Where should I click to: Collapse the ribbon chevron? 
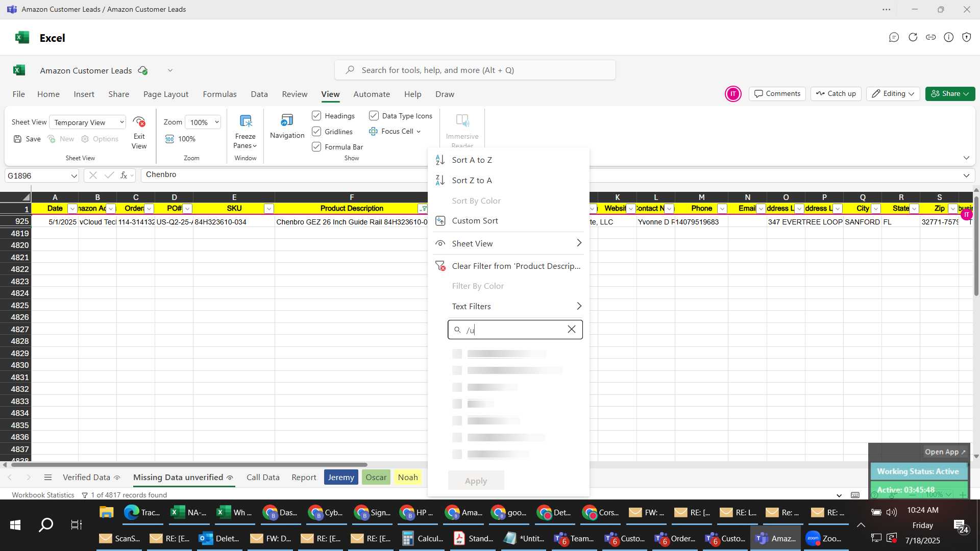pos(966,158)
